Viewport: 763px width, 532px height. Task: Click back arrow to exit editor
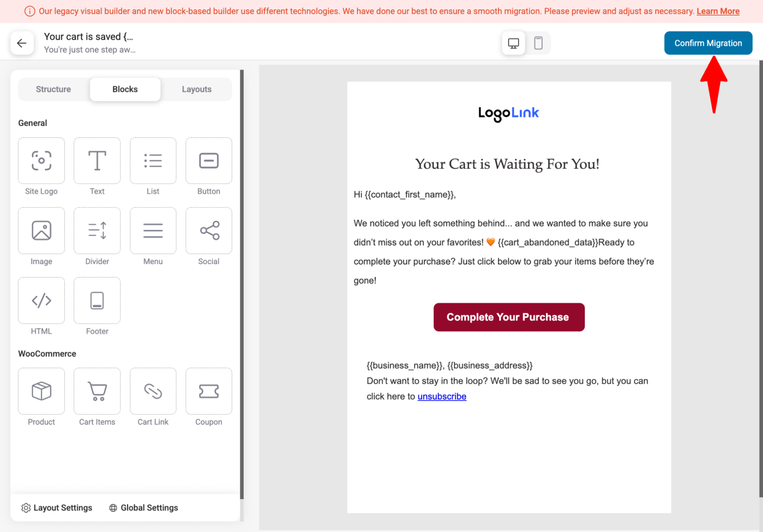click(x=21, y=43)
